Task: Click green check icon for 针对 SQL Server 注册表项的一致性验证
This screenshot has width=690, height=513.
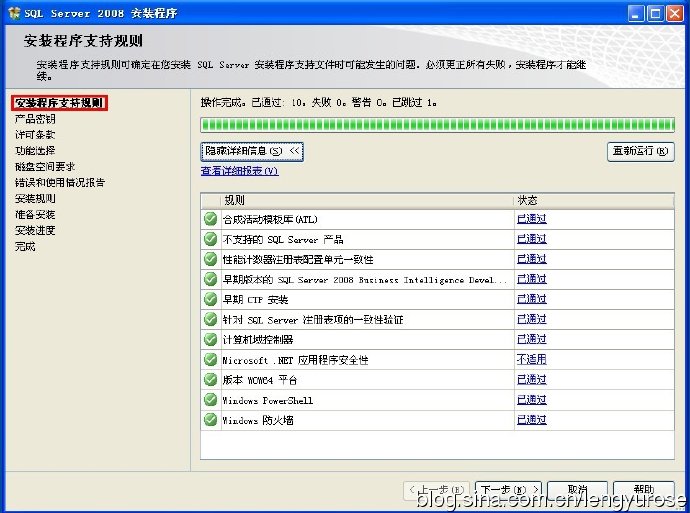Action: pyautogui.click(x=211, y=319)
